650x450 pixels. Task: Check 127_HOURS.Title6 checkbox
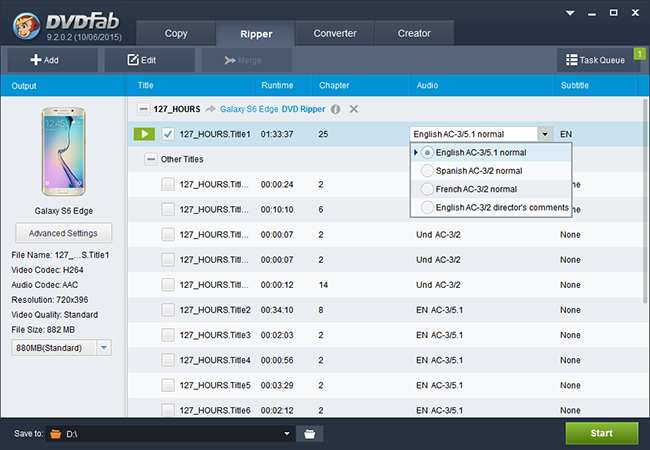click(168, 410)
